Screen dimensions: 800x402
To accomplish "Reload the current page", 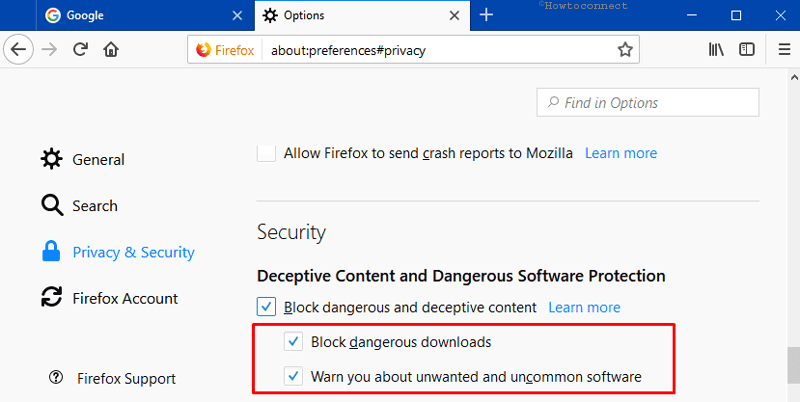I will tap(80, 49).
